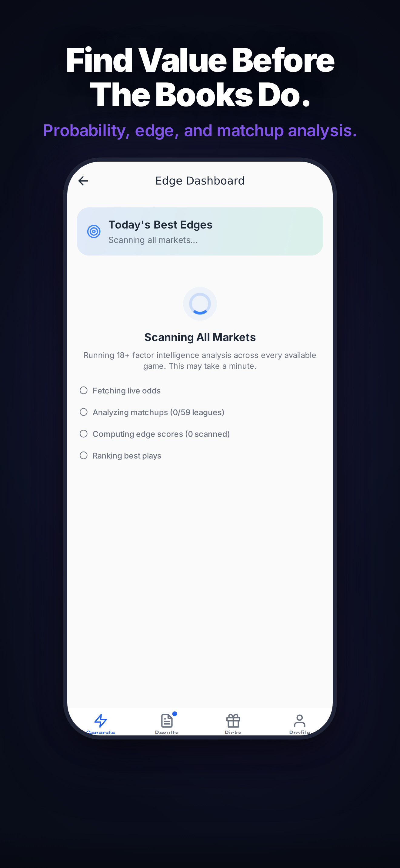This screenshot has height=868, width=400.
Task: Switch to the Results tab label
Action: click(x=167, y=732)
